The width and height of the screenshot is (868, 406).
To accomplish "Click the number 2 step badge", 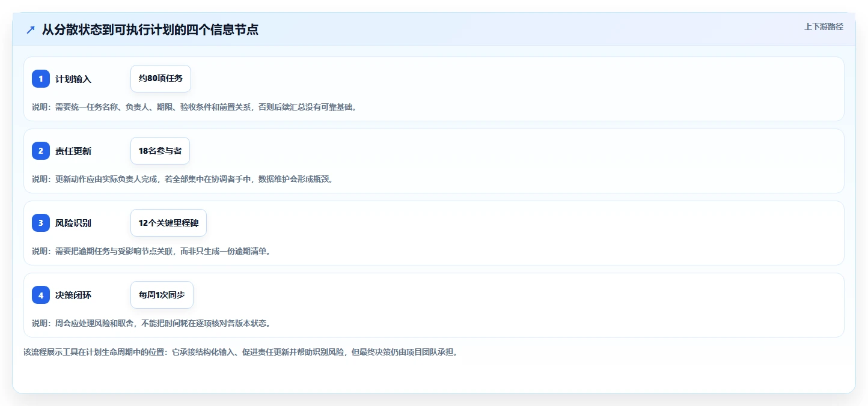I will (41, 151).
